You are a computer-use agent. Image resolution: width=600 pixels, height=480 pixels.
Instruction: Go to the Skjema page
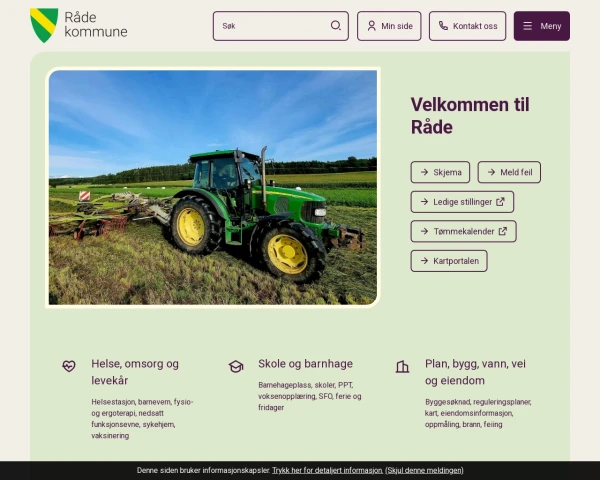(440, 172)
